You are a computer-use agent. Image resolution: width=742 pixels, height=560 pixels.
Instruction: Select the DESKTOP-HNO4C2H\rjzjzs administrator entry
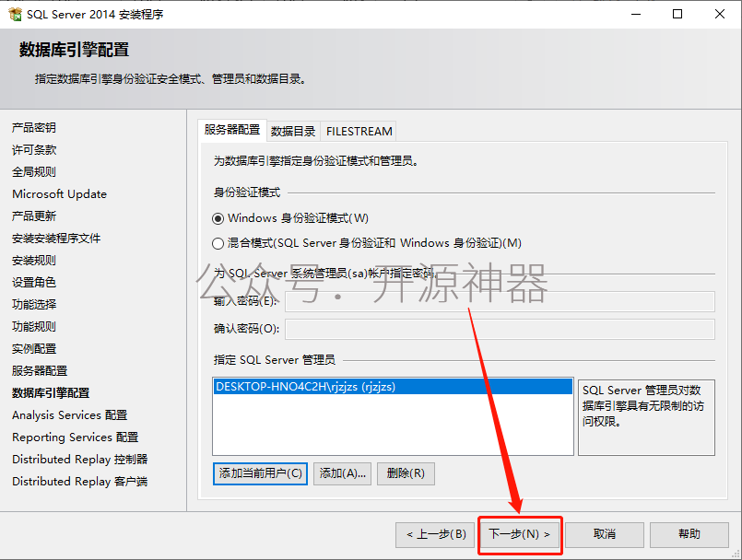(393, 387)
